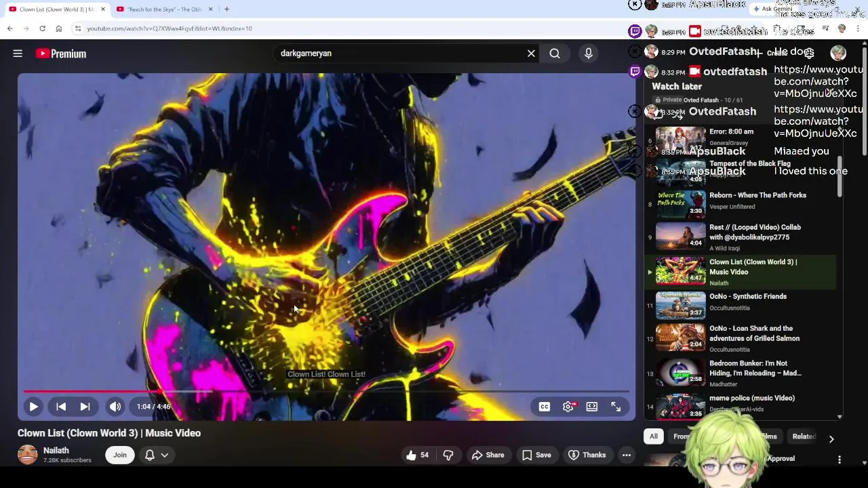Viewport: 868px width, 488px height.
Task: Show more filter chips with right arrow
Action: click(x=831, y=439)
